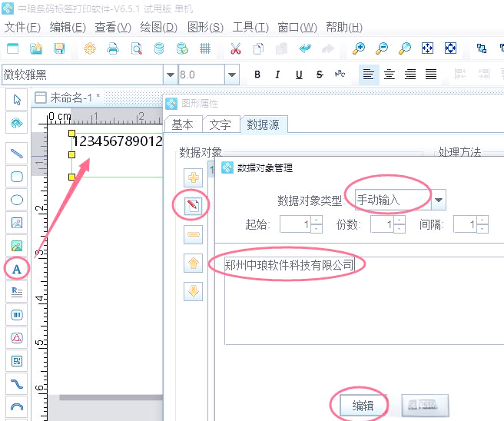Move data object down with arrow button

click(193, 291)
